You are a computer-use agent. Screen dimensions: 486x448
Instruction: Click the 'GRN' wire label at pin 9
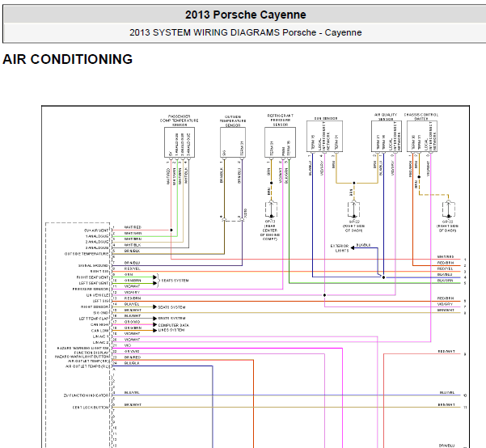129,275
